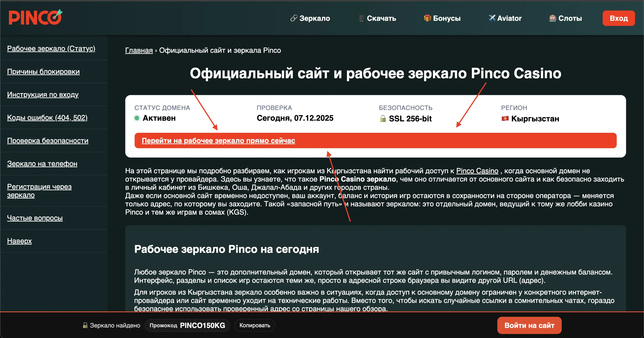Click the airplane icon beside Aviator
This screenshot has height=338, width=644.
(492, 18)
